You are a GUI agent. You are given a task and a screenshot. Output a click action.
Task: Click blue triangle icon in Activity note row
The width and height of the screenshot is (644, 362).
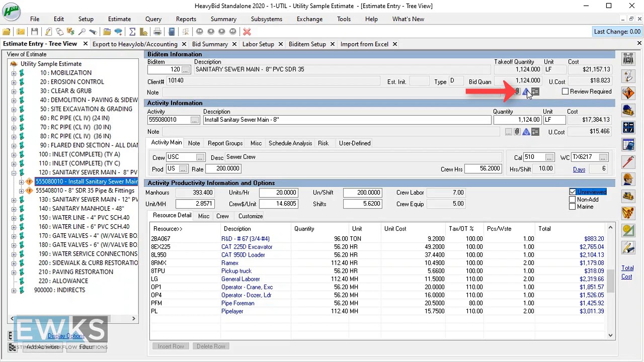[526, 132]
